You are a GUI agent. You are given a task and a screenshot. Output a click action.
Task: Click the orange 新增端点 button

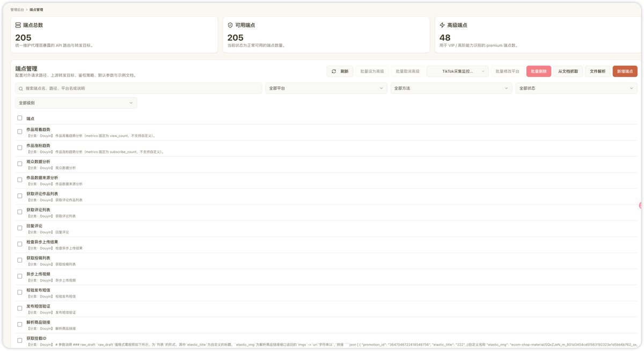(x=625, y=71)
